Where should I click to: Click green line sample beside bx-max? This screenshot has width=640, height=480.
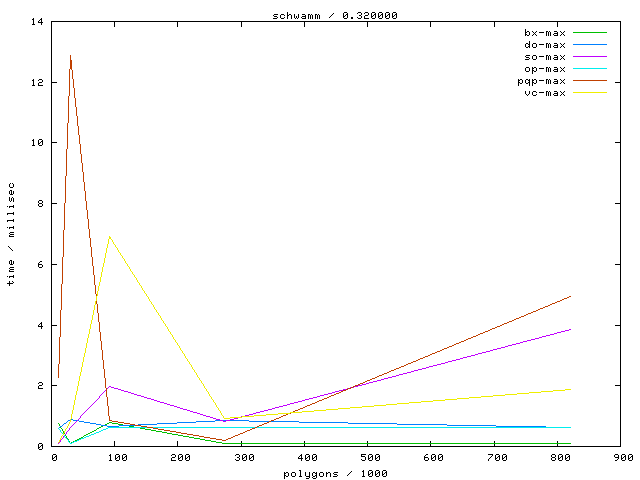[x=590, y=33]
